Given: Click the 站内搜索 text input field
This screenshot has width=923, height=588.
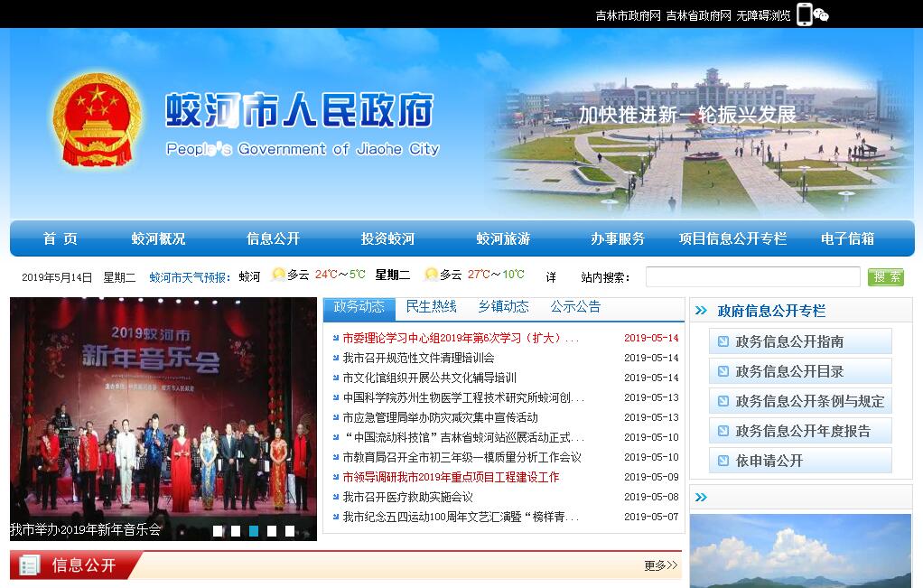Looking at the screenshot, I should click(x=752, y=276).
